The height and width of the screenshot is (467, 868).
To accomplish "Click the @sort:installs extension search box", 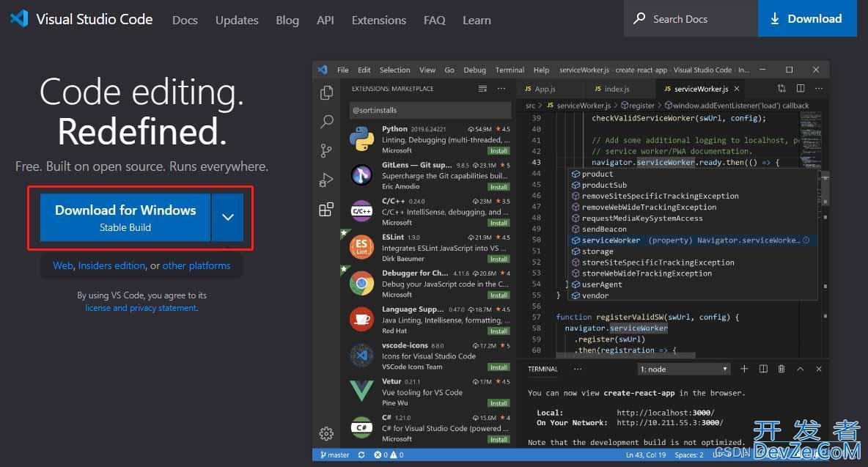I will pos(430,110).
